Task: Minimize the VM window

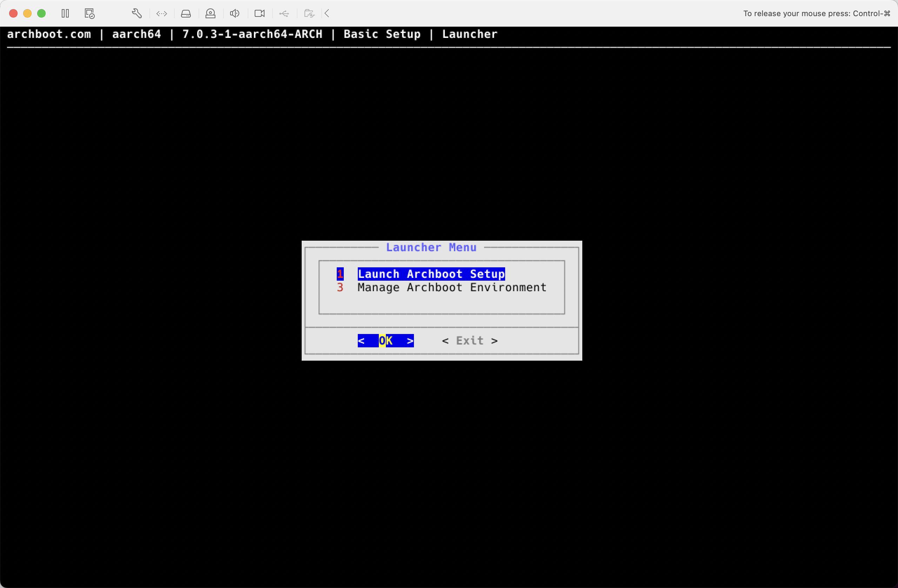Action: coord(27,14)
